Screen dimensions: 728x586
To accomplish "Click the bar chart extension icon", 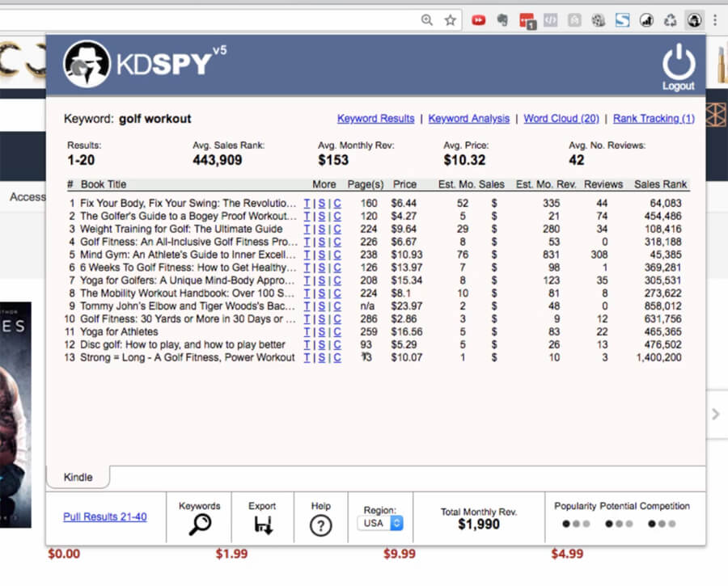I will pyautogui.click(x=646, y=20).
